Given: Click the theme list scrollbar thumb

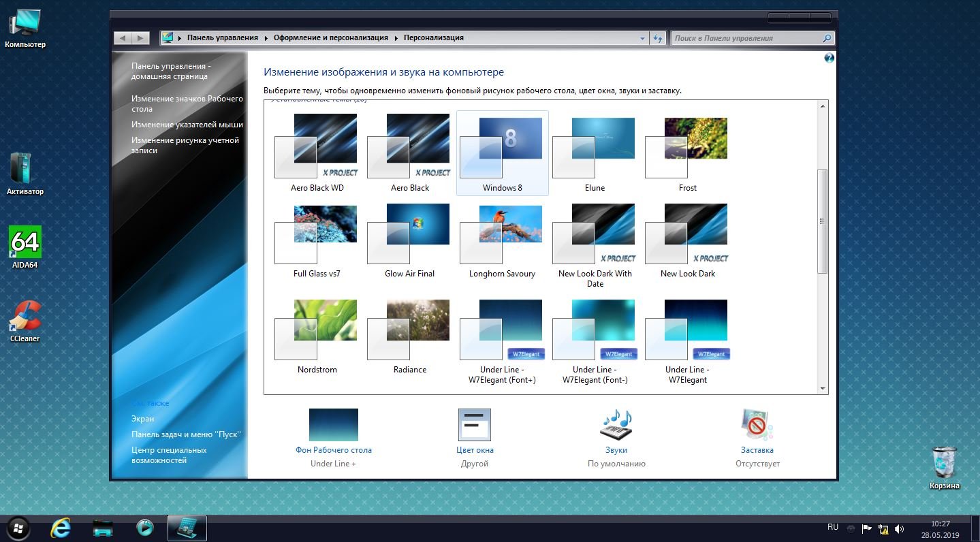Looking at the screenshot, I should pyautogui.click(x=823, y=221).
